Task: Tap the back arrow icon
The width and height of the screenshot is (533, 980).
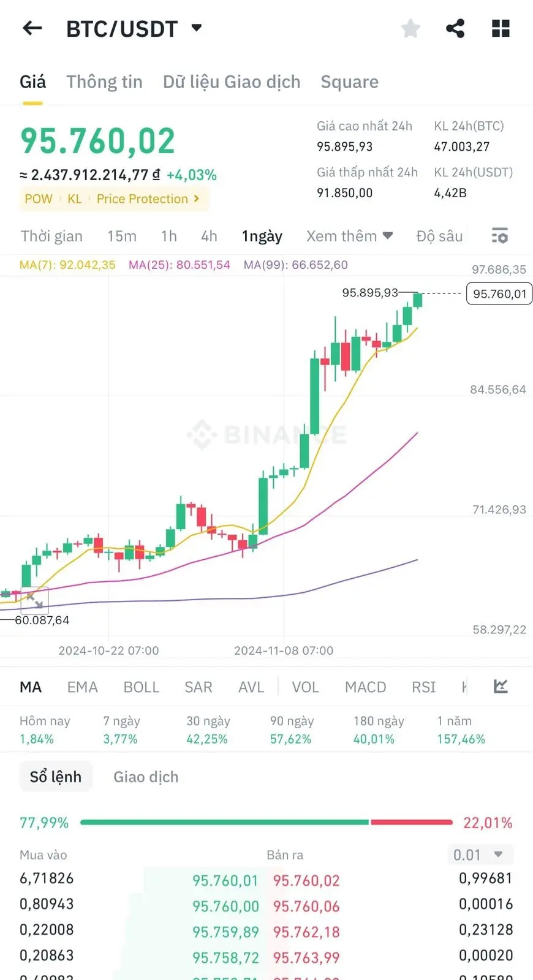Action: coord(32,28)
